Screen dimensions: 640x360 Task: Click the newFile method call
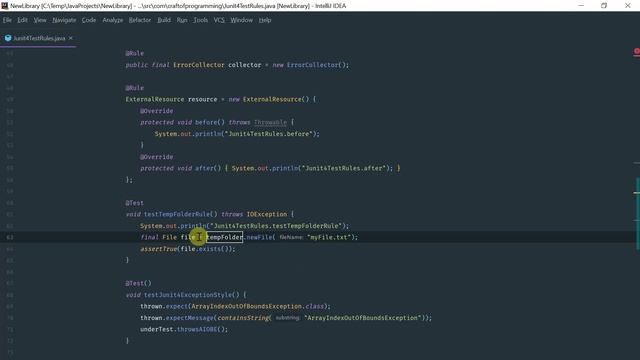point(259,237)
